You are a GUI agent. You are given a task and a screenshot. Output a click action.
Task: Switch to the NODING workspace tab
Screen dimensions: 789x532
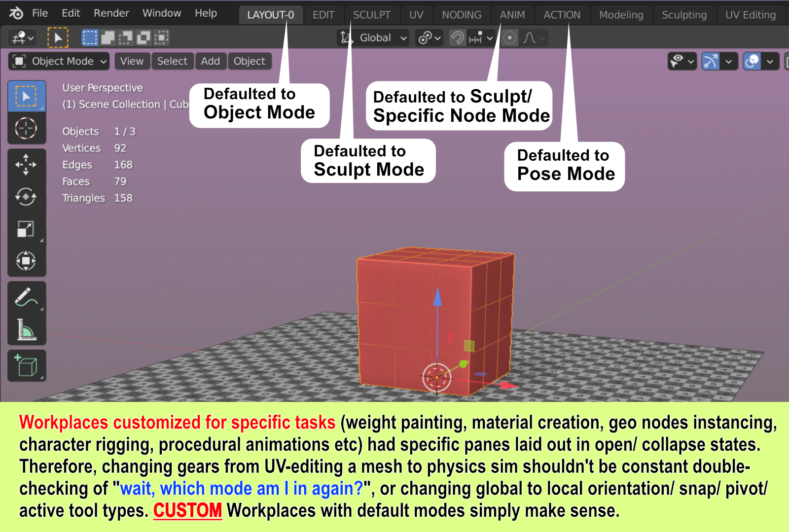point(462,15)
